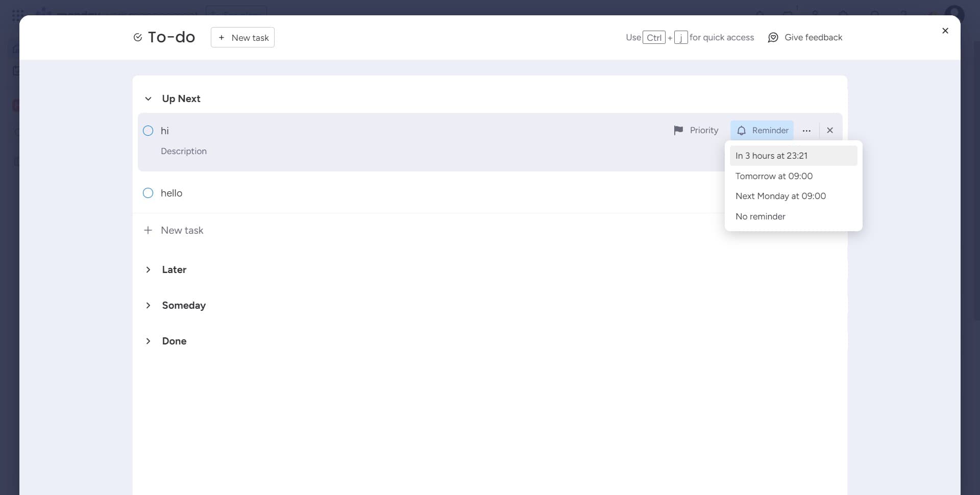Expand the Done section

pos(148,341)
